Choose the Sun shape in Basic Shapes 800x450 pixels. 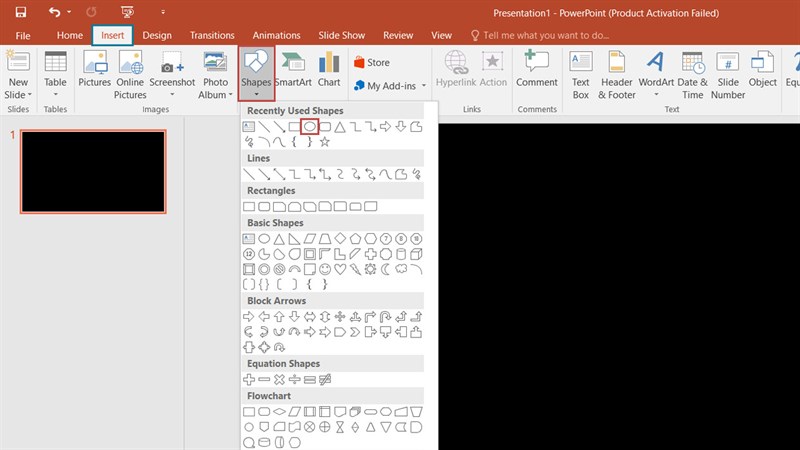[370, 269]
